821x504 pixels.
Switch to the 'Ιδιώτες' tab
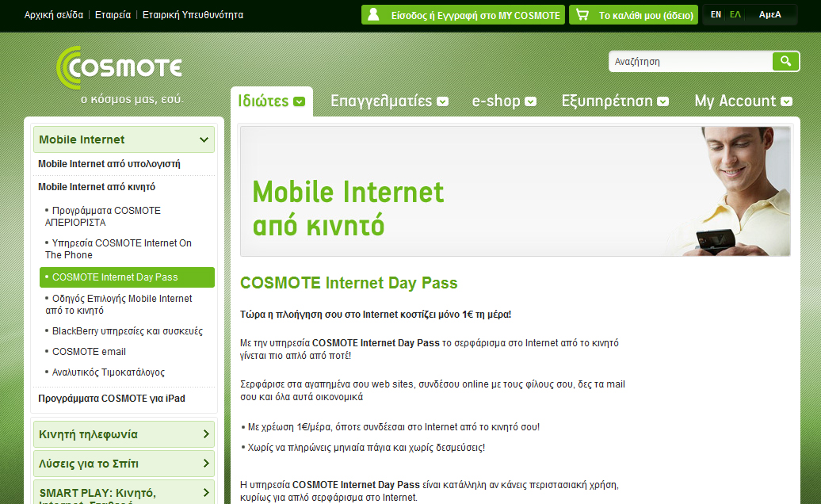tap(262, 101)
